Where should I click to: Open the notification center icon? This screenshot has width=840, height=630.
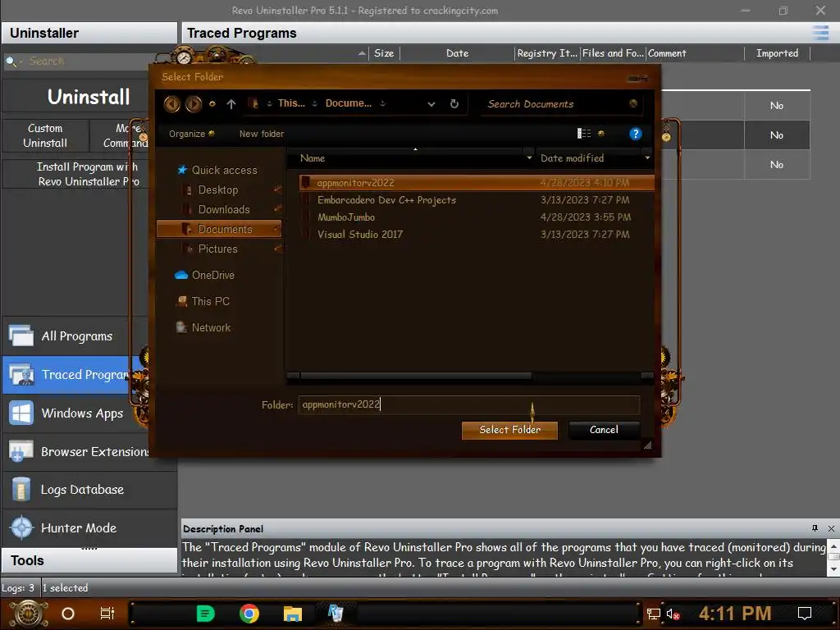pos(804,614)
